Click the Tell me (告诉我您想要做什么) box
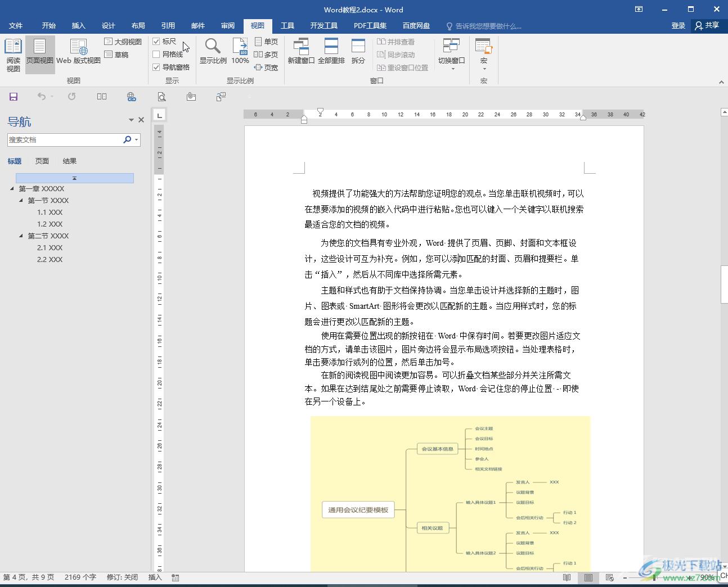 (484, 26)
